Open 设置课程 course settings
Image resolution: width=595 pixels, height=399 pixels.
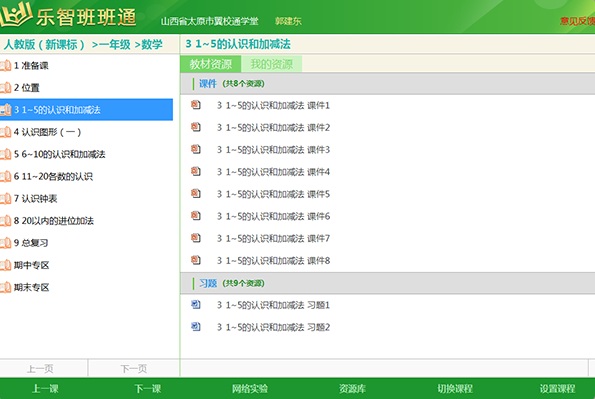[557, 389]
